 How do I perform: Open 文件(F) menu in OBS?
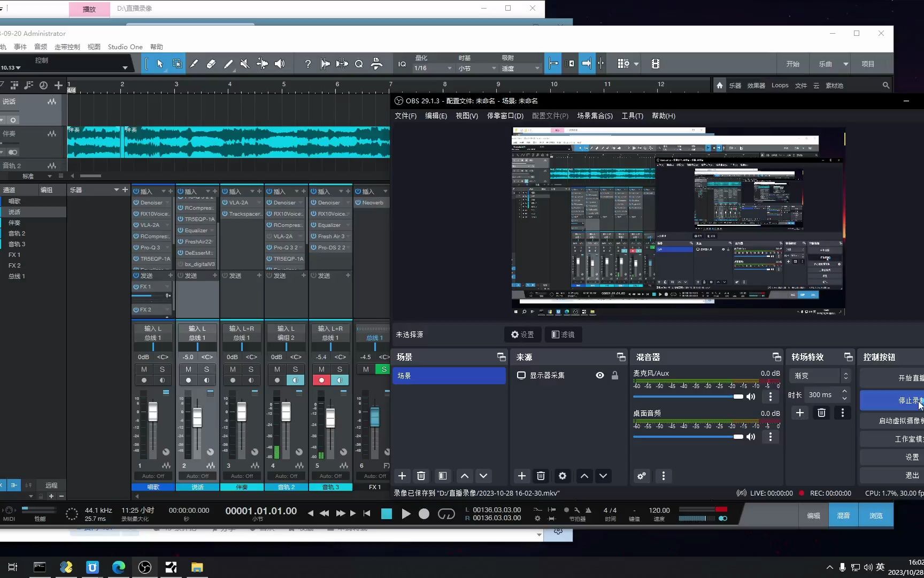click(x=405, y=116)
